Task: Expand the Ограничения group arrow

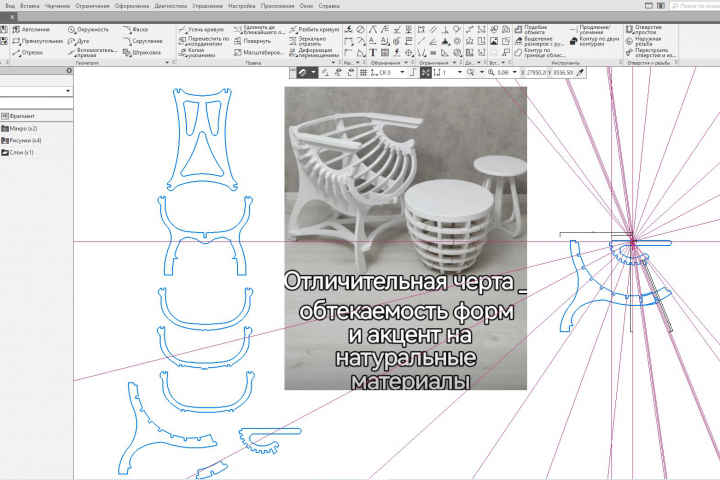Action: click(x=455, y=63)
